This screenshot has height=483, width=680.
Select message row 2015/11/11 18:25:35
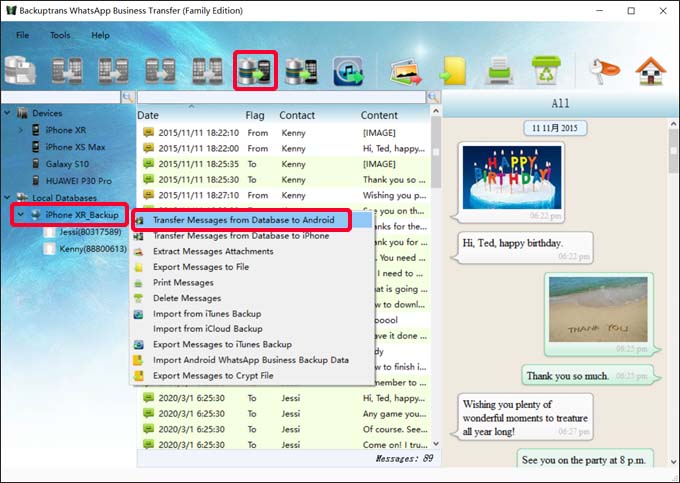[284, 164]
